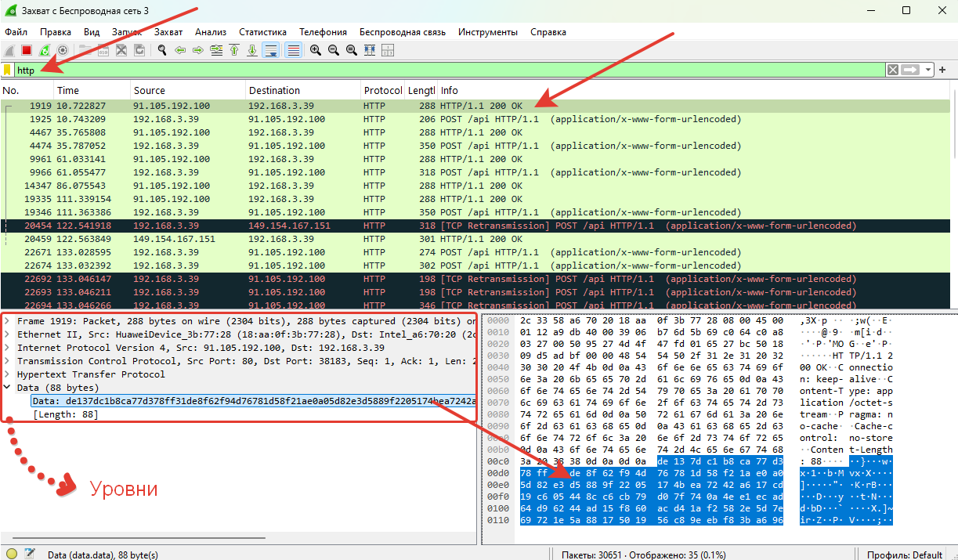Open the Анализ menu

[x=211, y=32]
